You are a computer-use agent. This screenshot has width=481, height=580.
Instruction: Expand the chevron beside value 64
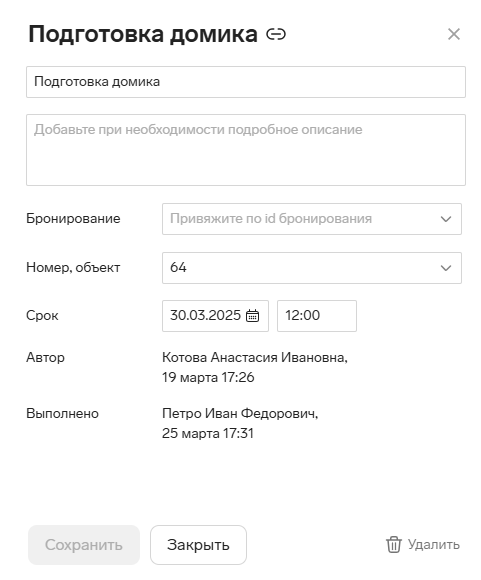[x=446, y=268]
